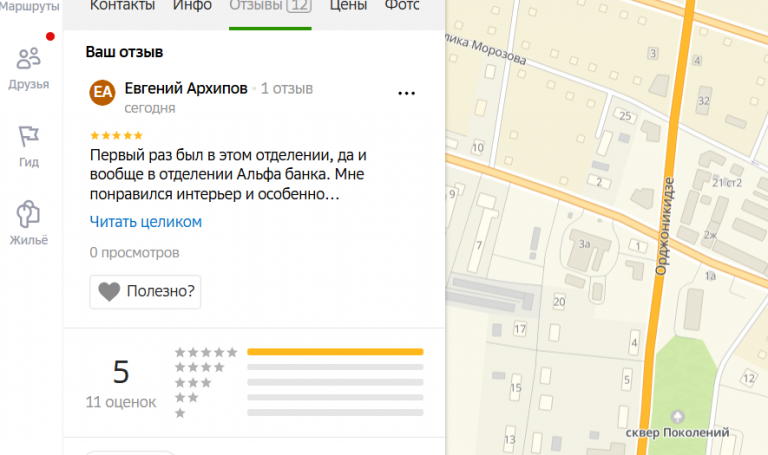Click the heart icon in Полезно button
The width and height of the screenshot is (768, 455).
point(109,292)
